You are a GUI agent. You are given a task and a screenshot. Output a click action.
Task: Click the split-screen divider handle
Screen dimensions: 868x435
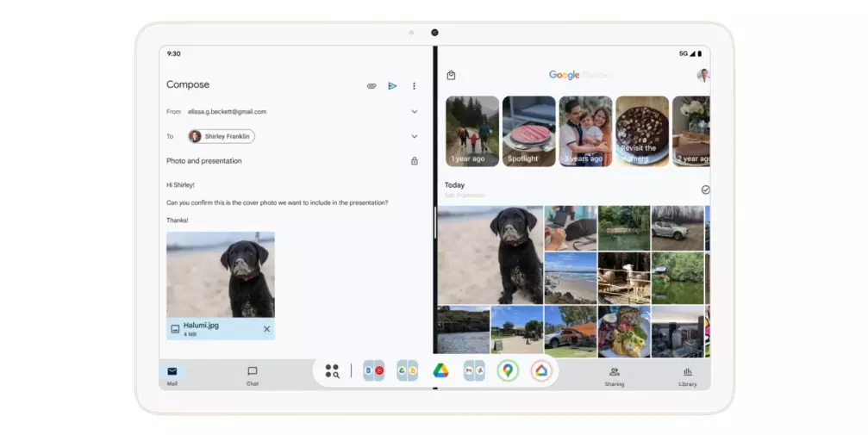(x=435, y=223)
